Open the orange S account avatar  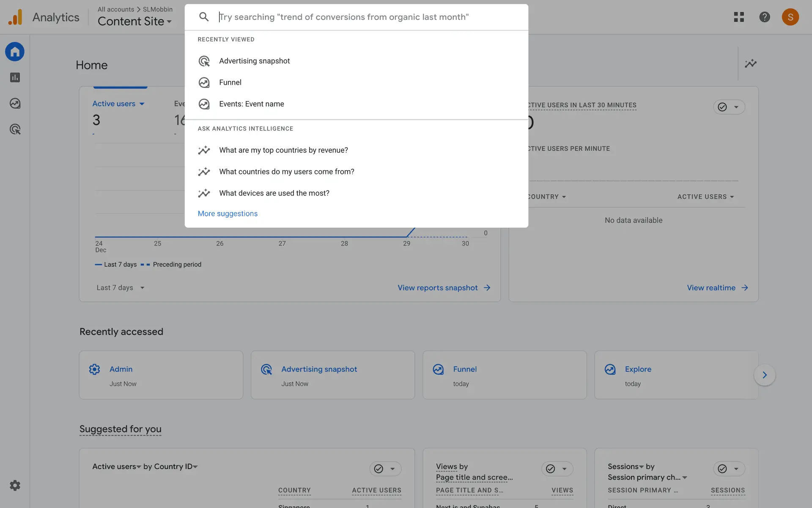tap(790, 17)
